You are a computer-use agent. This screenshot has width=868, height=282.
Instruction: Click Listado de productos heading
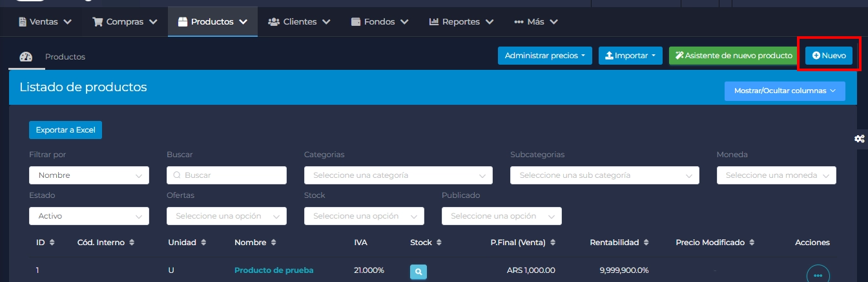83,87
